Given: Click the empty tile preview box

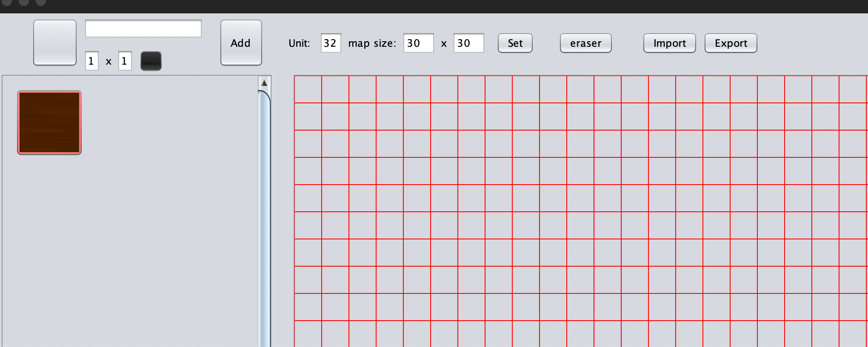Looking at the screenshot, I should [x=55, y=43].
